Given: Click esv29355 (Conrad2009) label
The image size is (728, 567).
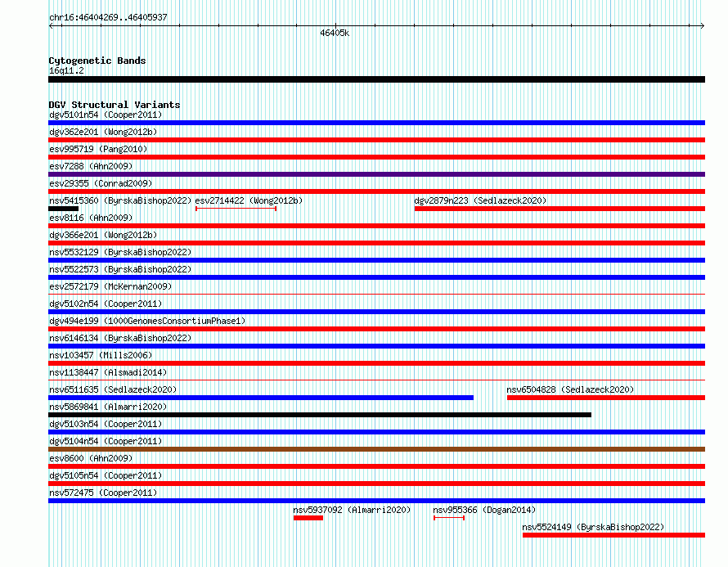Looking at the screenshot, I should click(101, 183).
